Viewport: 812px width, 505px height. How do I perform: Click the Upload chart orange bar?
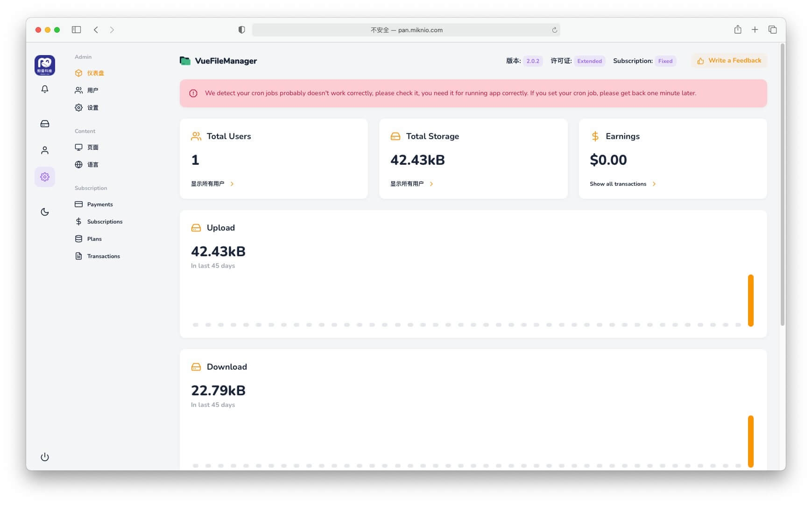751,301
